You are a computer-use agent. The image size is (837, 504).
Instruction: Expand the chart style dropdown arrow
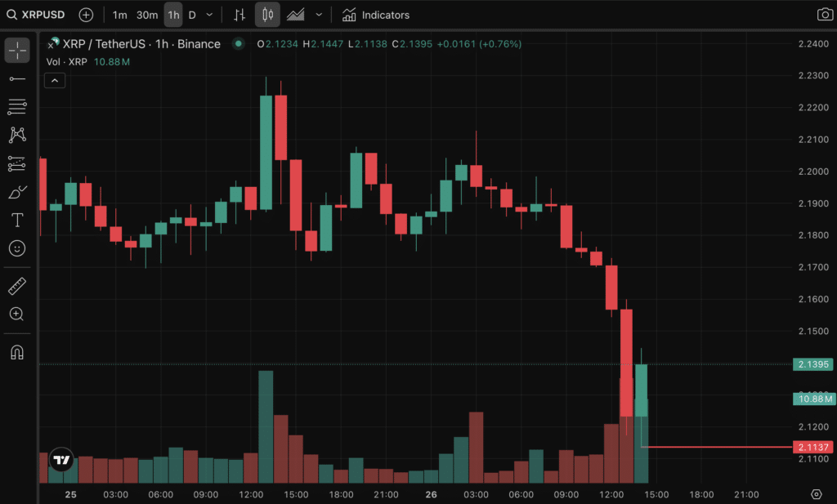click(x=319, y=15)
